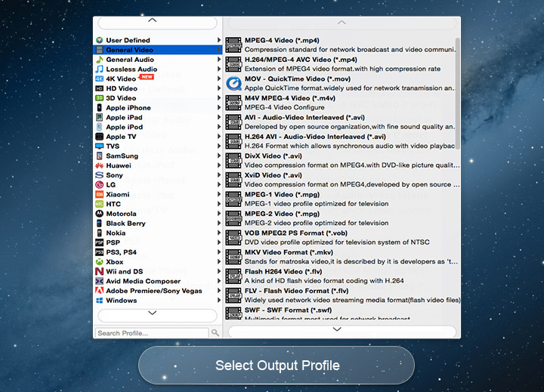Screen dimensions: 544x392
Task: Select the Black Berry category
Action: (x=158, y=224)
